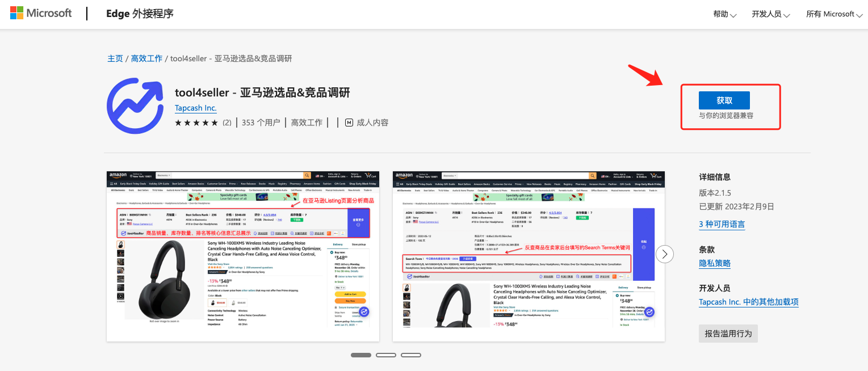Viewport: 868px width, 371px height.
Task: Open the 3 种可用语言 link
Action: (722, 224)
